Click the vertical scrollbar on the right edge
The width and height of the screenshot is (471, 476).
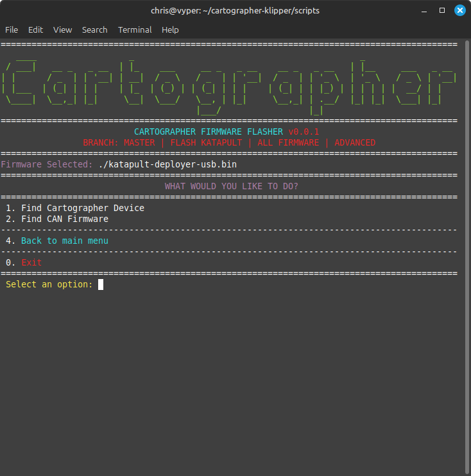point(467,257)
